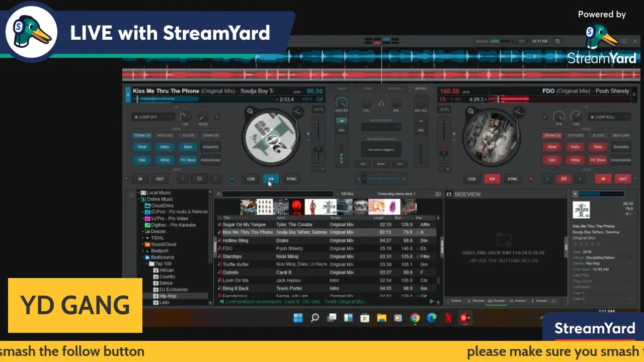Expand the Deezer tree node
644x362 pixels.
[142, 232]
